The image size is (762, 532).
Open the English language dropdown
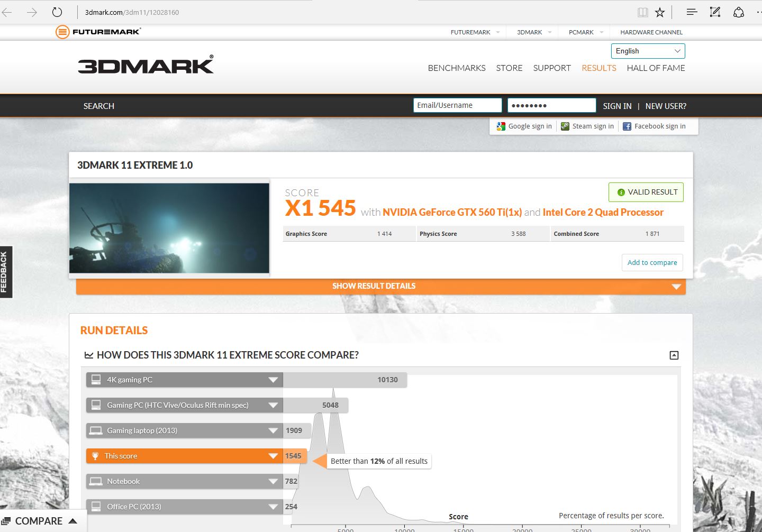tap(648, 51)
